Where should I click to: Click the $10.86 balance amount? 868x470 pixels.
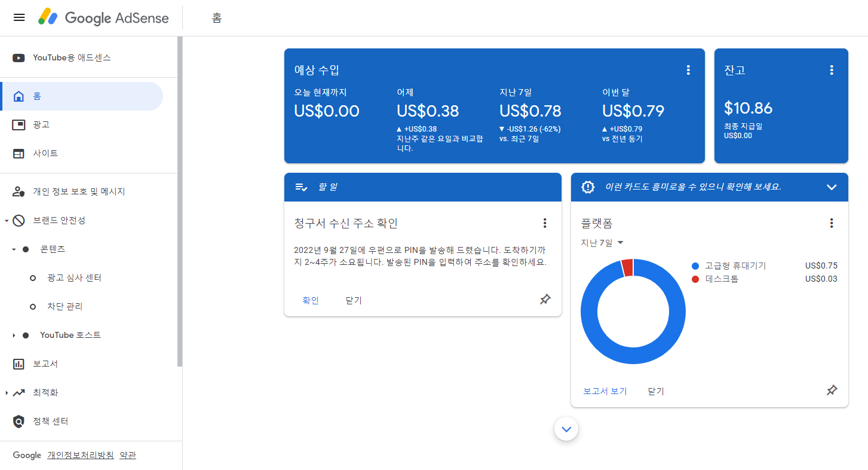pyautogui.click(x=748, y=108)
